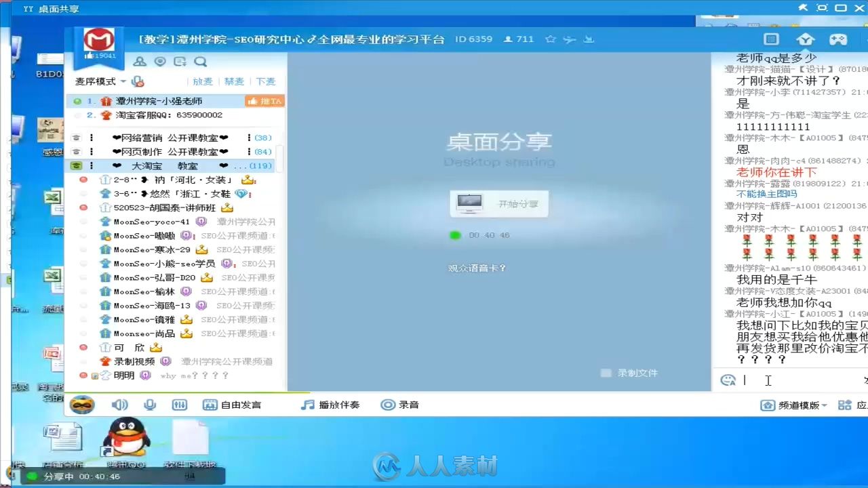
Task: Click the pin icon in the YY 桌面共享 title bar
Action: coord(804,7)
